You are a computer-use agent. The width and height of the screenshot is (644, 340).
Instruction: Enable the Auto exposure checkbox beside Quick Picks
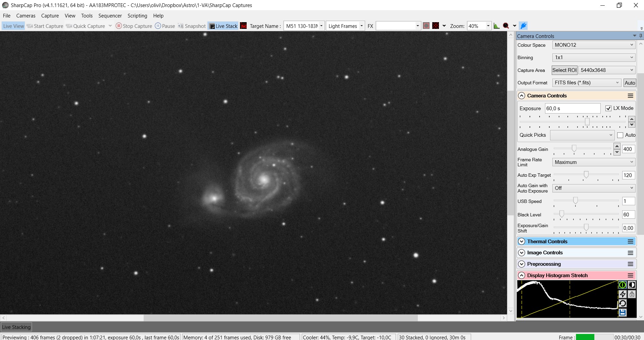click(x=620, y=135)
